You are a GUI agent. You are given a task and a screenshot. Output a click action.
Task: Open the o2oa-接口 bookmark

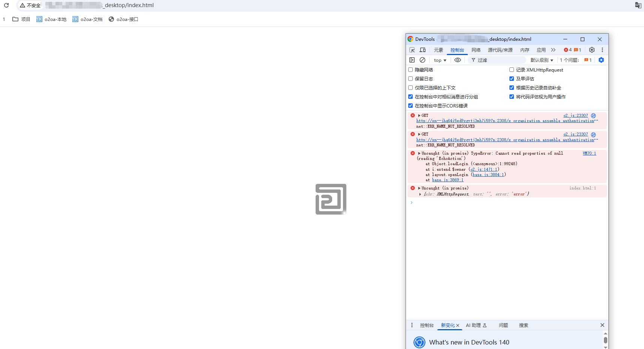(x=123, y=19)
